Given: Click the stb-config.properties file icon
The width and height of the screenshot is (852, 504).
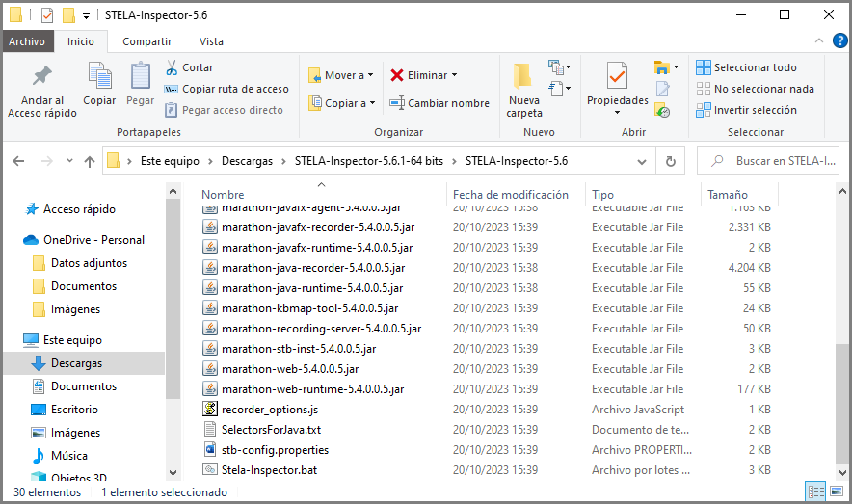Looking at the screenshot, I should coord(210,450).
